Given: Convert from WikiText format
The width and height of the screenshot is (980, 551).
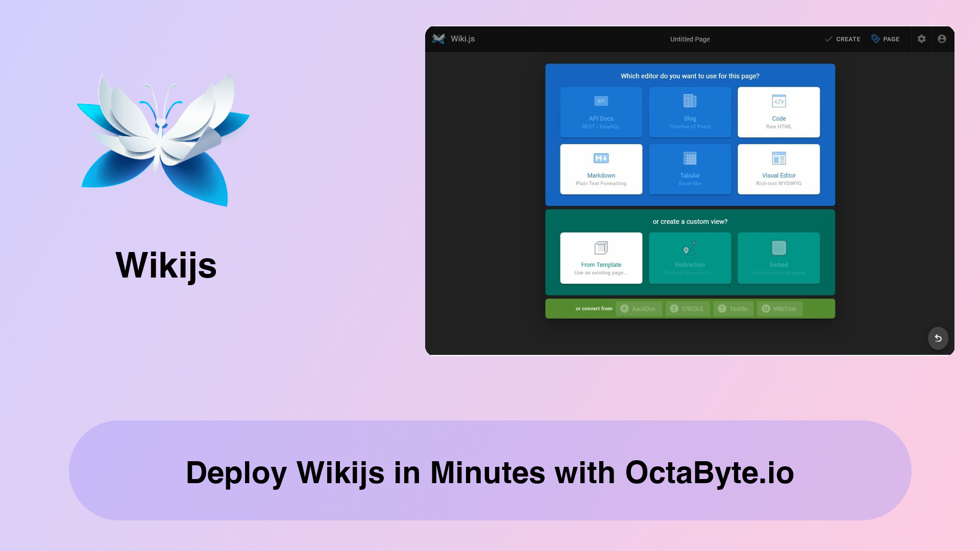Looking at the screenshot, I should 779,308.
